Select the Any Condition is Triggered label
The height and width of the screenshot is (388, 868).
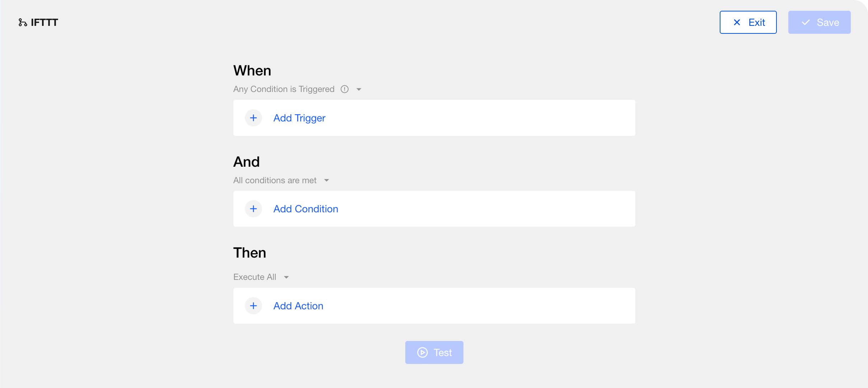point(284,89)
